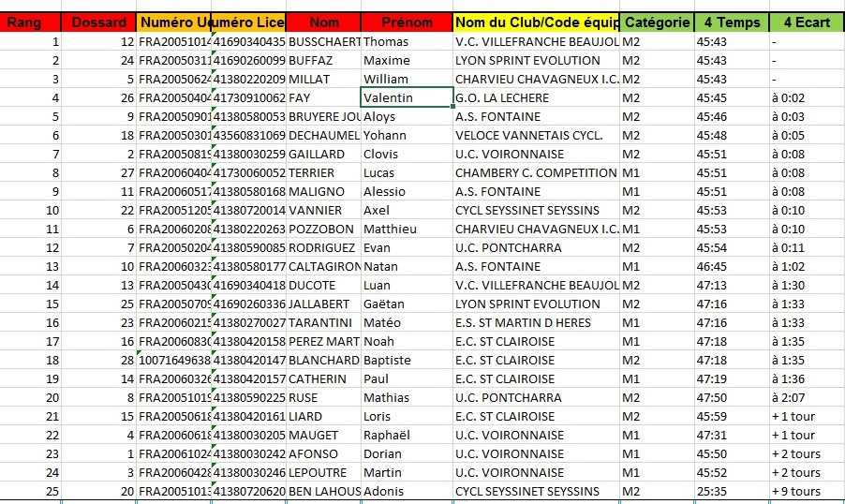Click the AFONSO name cell
This screenshot has height=504, width=845.
[323, 453]
